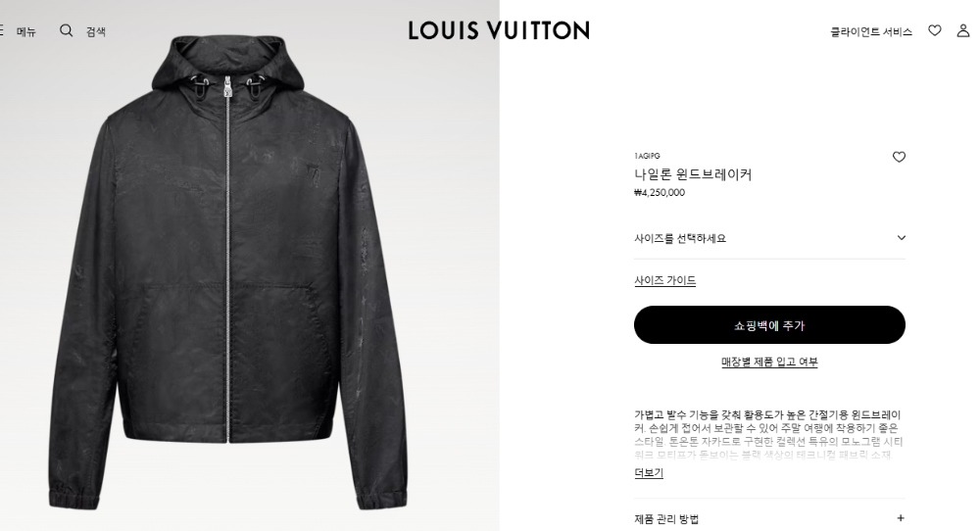This screenshot has width=980, height=531.
Task: Expand description with 더보기 link
Action: tap(649, 473)
